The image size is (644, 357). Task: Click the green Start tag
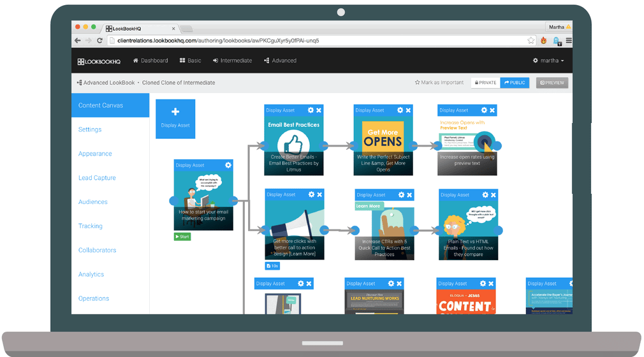point(182,237)
